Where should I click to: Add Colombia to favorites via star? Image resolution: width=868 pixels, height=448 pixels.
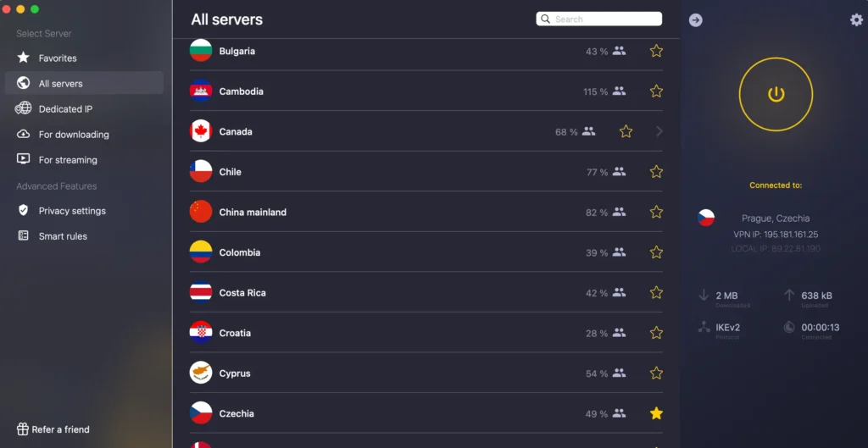656,252
